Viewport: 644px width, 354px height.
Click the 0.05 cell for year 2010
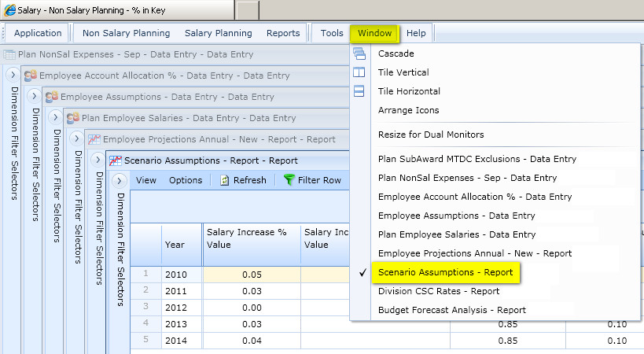(x=252, y=275)
